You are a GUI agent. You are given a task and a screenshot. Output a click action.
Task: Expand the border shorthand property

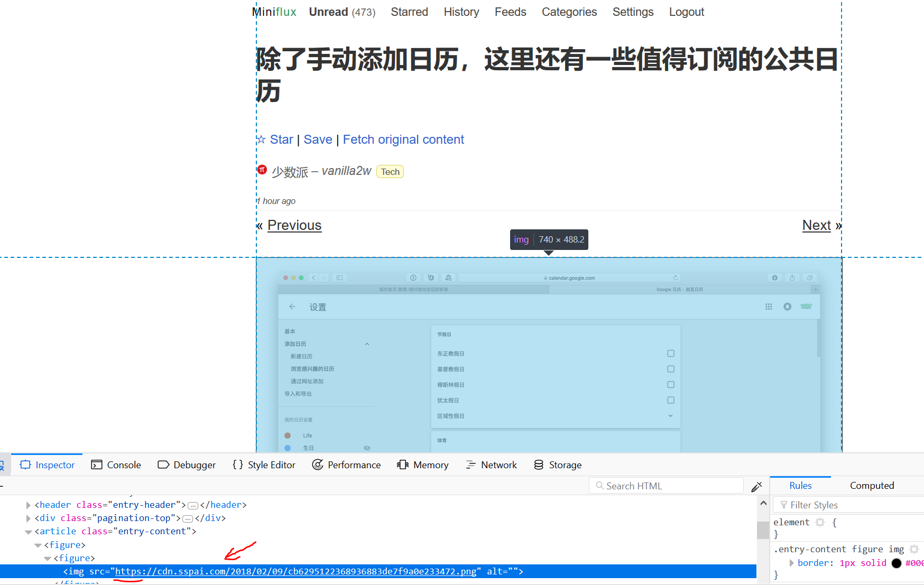pyautogui.click(x=791, y=563)
